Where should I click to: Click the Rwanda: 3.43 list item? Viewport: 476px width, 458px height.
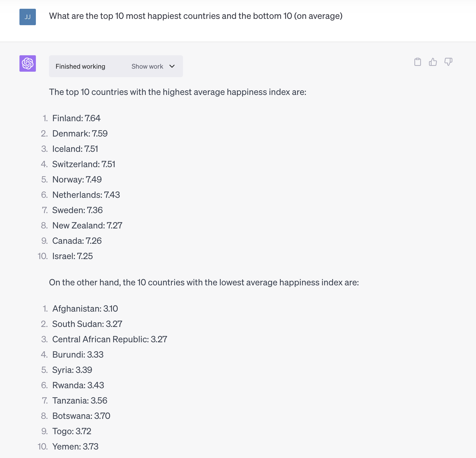78,385
